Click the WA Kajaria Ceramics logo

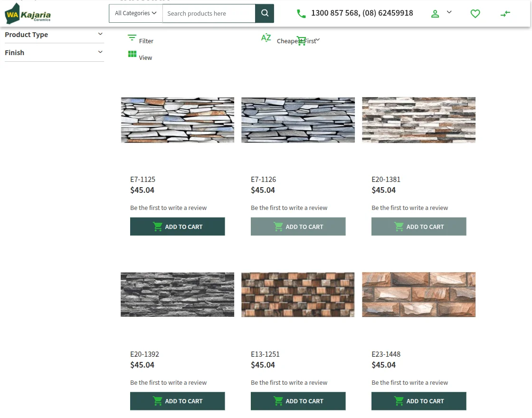[28, 14]
